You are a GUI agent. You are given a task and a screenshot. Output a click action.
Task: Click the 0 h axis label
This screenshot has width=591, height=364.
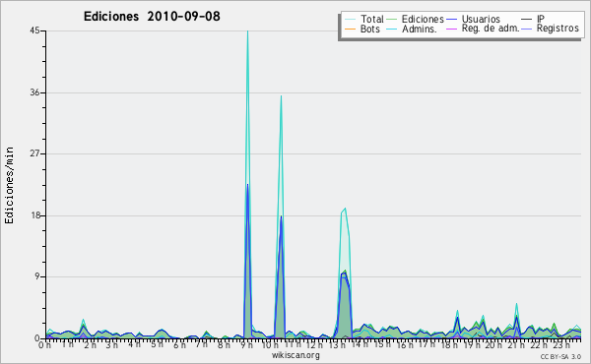pos(45,344)
